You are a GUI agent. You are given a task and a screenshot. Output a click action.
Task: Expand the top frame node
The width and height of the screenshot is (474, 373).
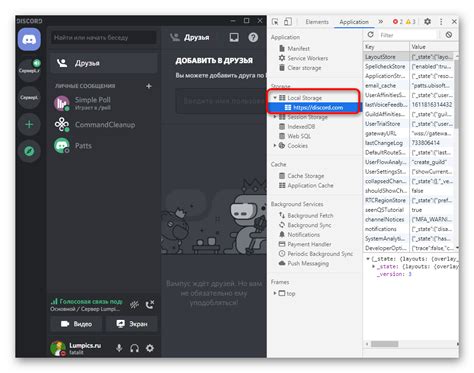tap(275, 293)
